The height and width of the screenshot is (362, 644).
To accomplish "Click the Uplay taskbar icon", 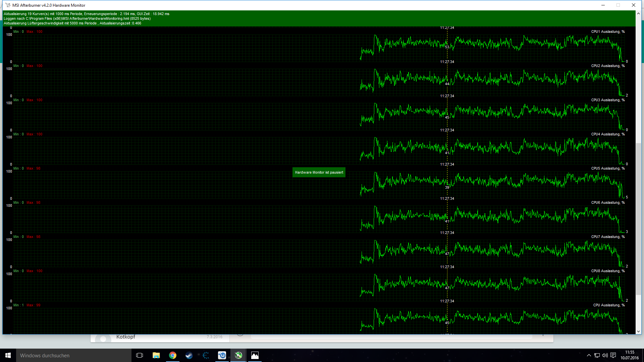I will tap(222, 355).
